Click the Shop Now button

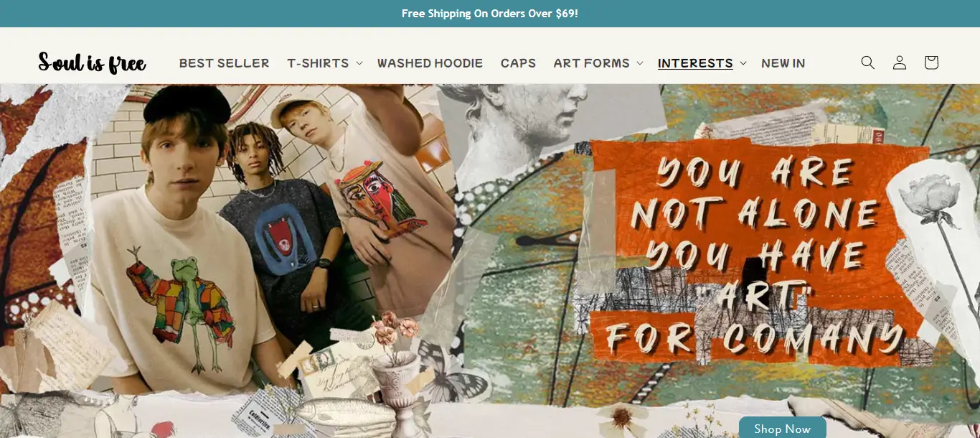[x=782, y=429]
